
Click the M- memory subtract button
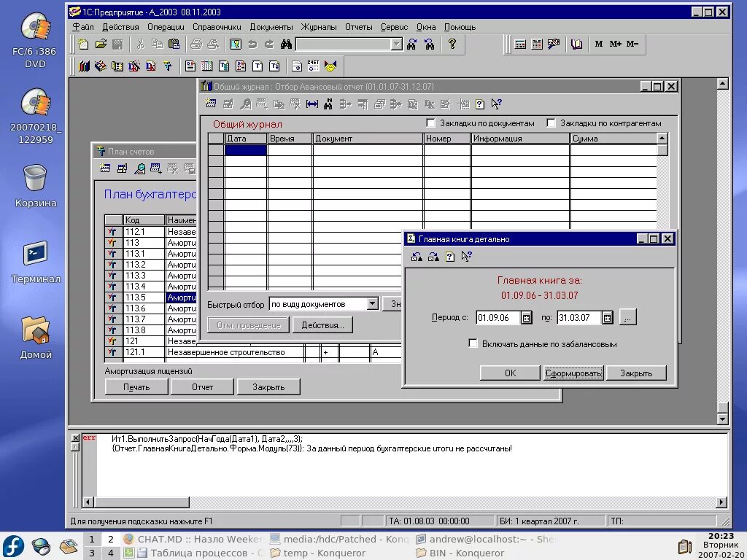[632, 44]
